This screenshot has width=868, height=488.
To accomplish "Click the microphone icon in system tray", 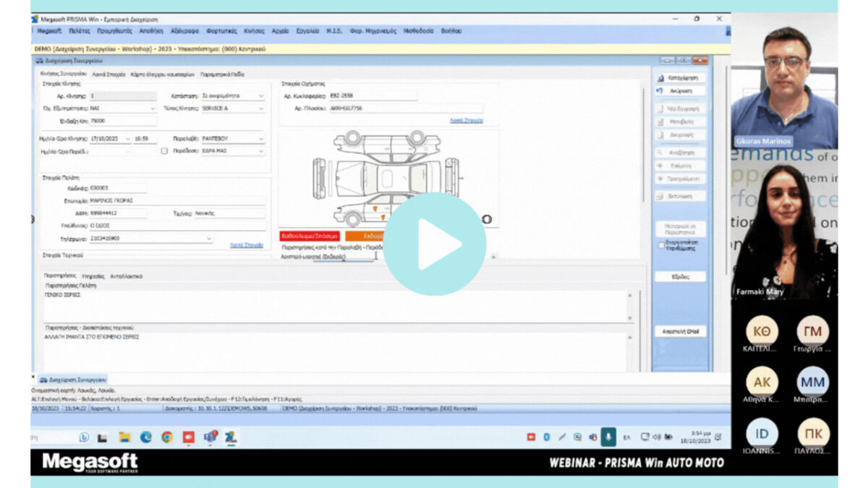I will point(609,437).
